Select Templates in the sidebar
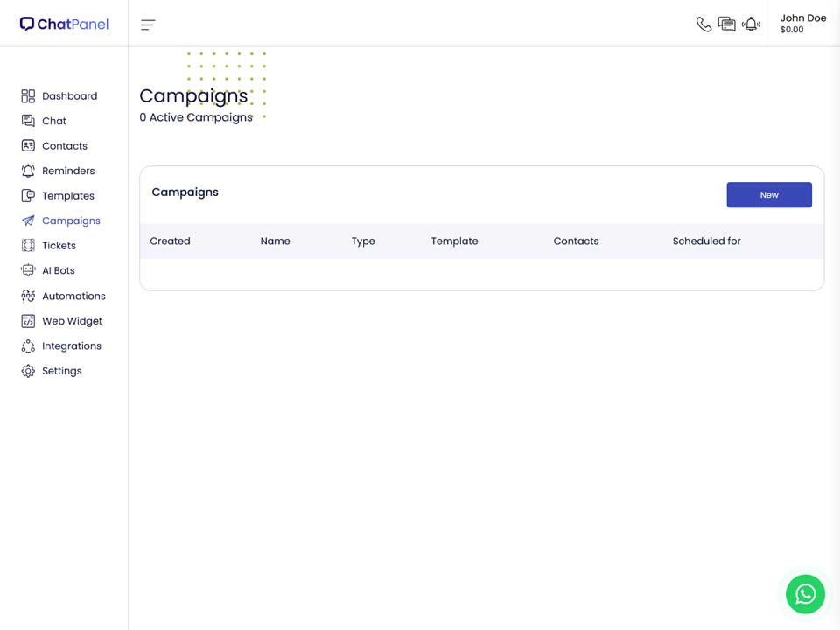 click(x=68, y=196)
